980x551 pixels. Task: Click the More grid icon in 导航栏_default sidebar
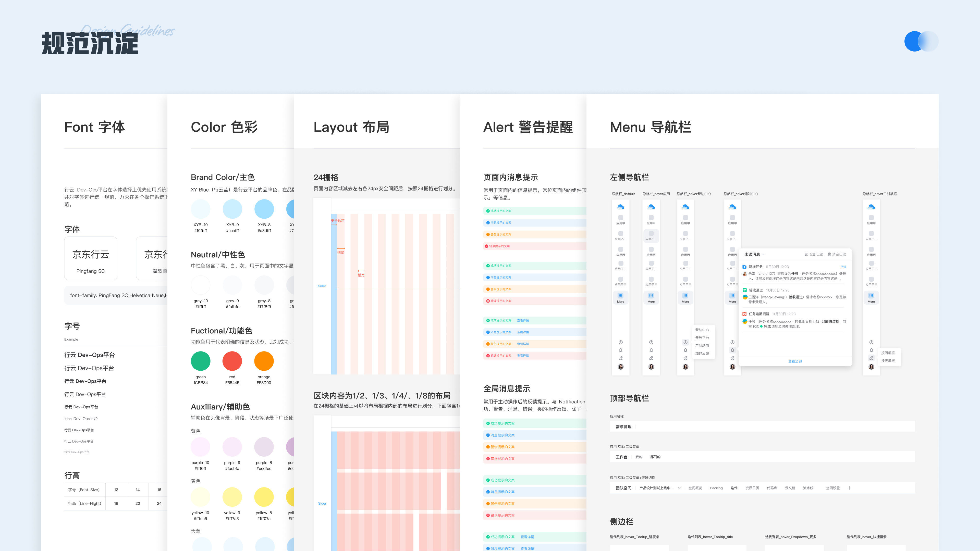pos(620,295)
